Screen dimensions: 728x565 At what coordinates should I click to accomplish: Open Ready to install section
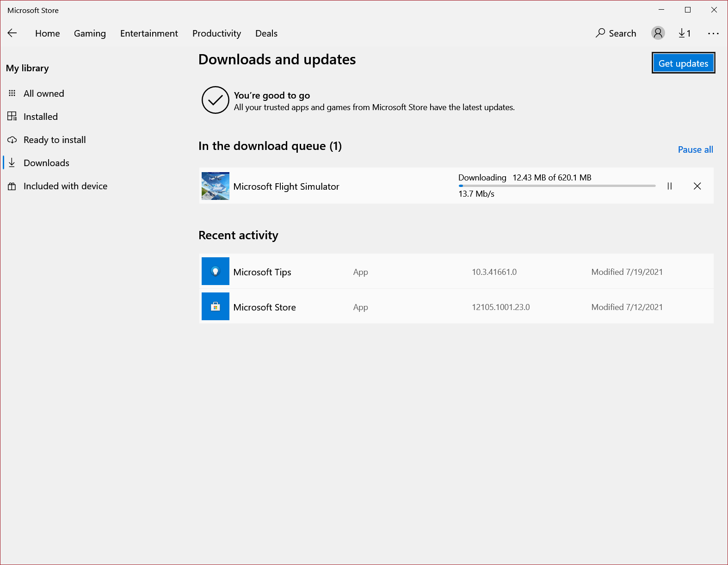(54, 140)
